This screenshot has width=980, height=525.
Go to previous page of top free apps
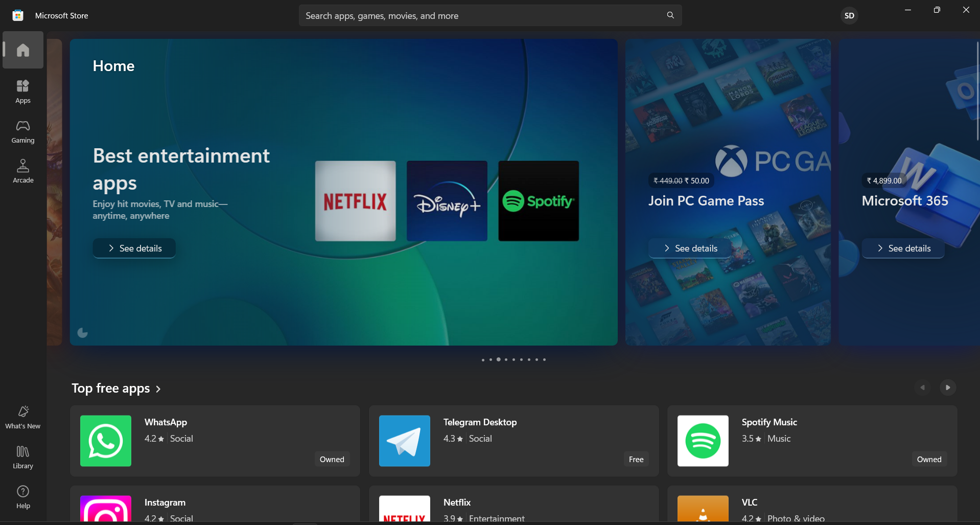(x=923, y=387)
